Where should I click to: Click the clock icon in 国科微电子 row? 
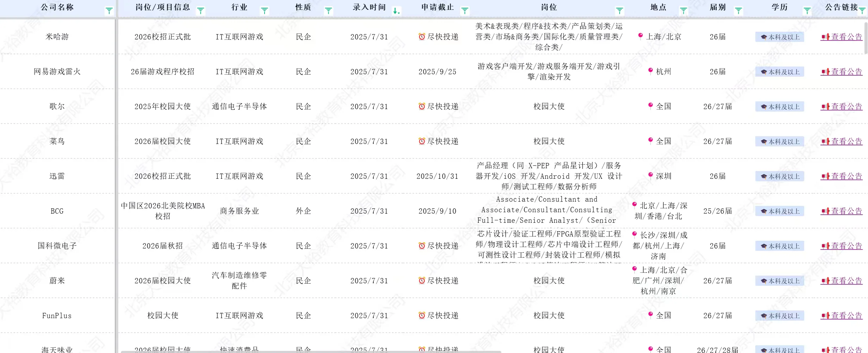422,246
